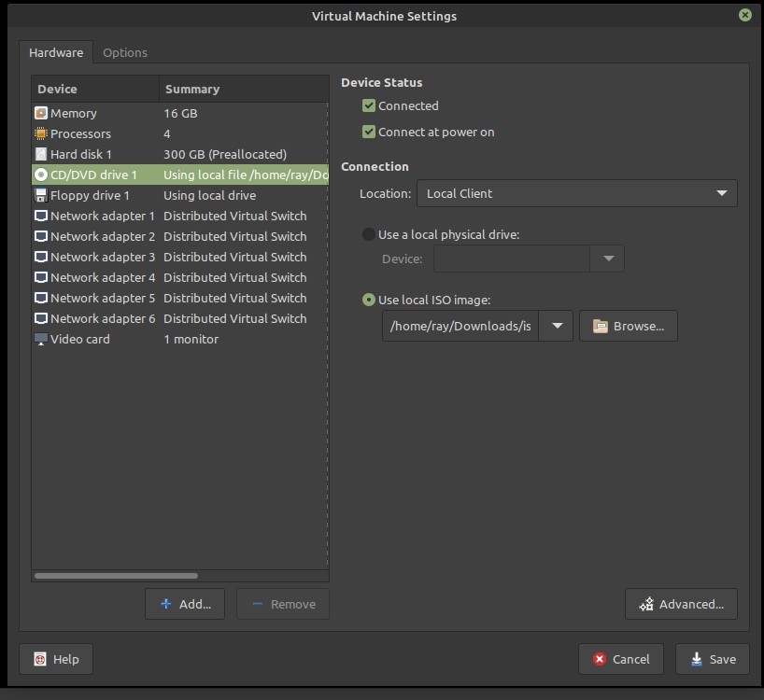764x700 pixels.
Task: Click the folder icon on the Browse button
Action: click(x=600, y=326)
